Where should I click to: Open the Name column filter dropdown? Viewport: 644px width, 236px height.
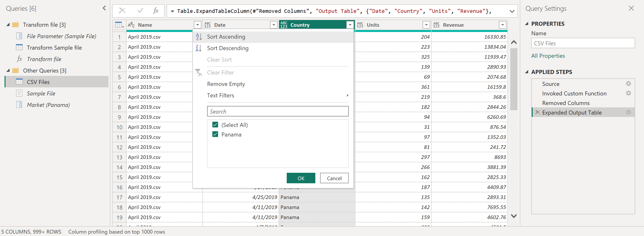click(x=197, y=25)
